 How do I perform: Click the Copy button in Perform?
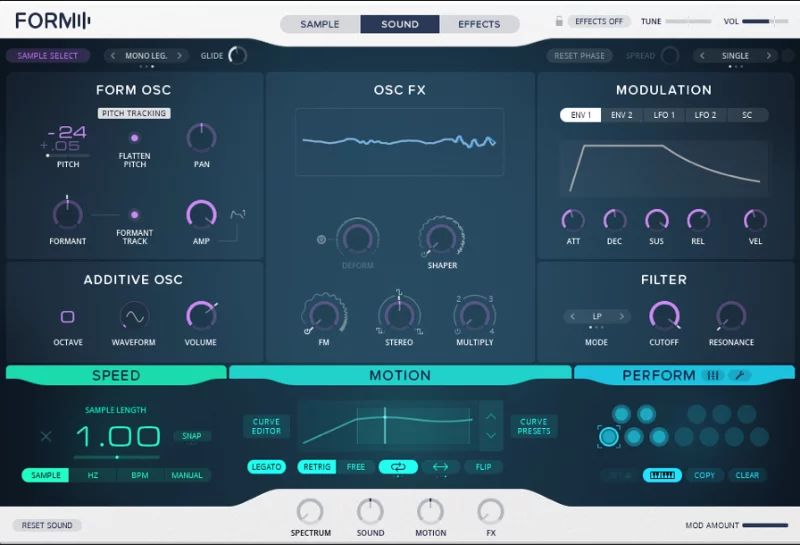[x=704, y=475]
